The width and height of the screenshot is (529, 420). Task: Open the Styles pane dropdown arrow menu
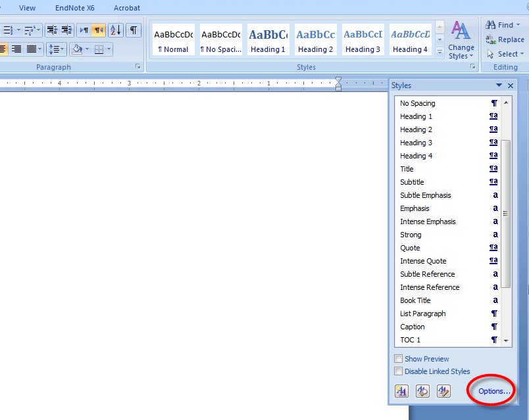tap(499, 85)
